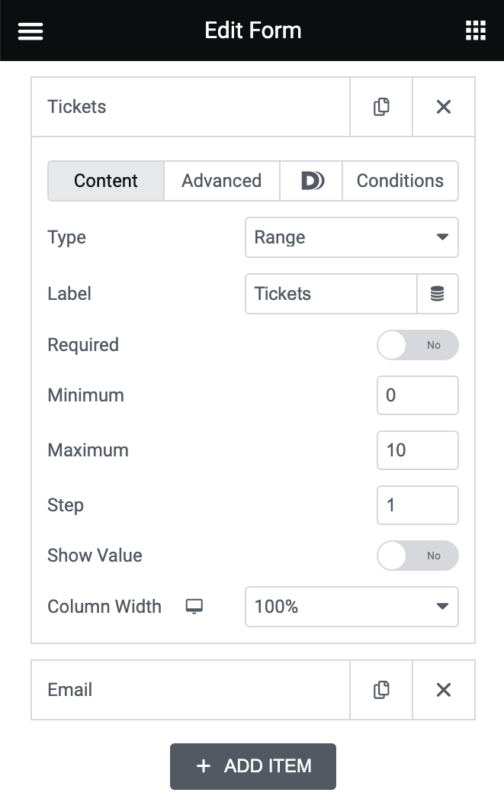Open the Column Width dropdown
The width and height of the screenshot is (504, 812).
point(352,607)
